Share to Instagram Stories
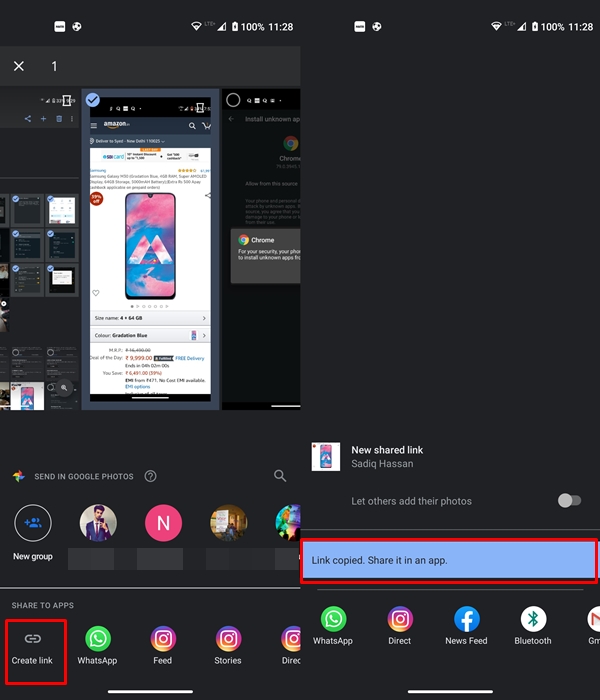The height and width of the screenshot is (700, 600). [x=228, y=645]
